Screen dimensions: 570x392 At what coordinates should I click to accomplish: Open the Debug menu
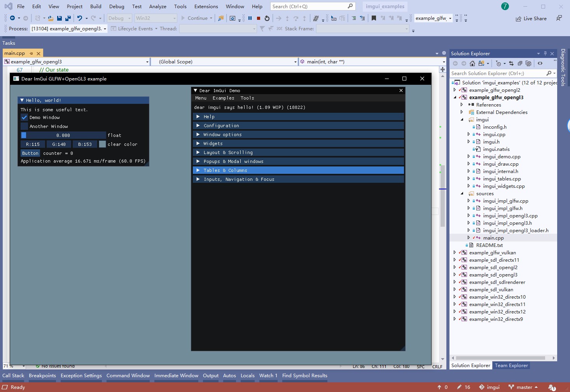(x=117, y=7)
